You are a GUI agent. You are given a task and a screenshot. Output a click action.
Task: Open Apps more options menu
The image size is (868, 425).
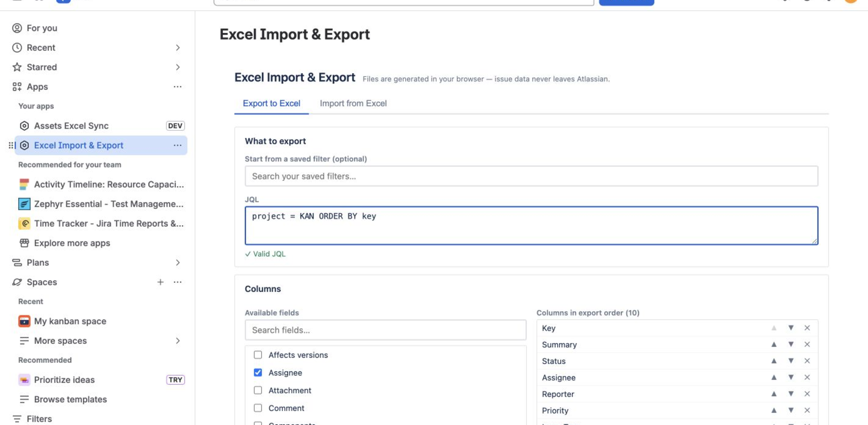click(x=177, y=87)
